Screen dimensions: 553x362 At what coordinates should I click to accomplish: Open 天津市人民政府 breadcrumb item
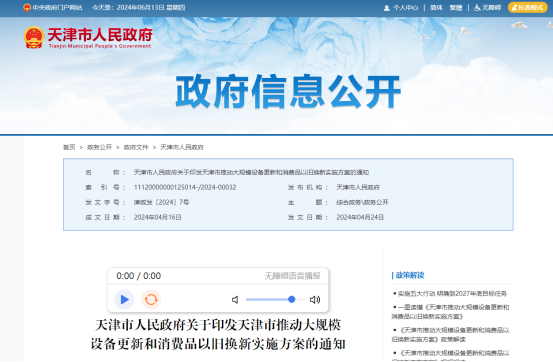pos(182,147)
